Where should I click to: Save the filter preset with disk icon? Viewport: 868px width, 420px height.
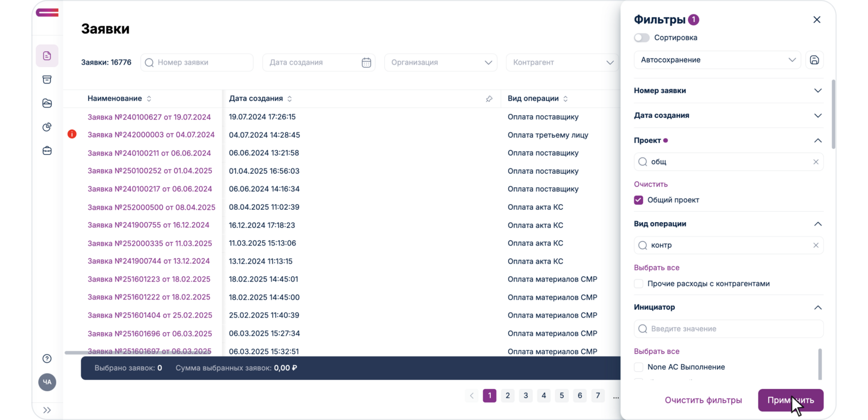pos(814,60)
